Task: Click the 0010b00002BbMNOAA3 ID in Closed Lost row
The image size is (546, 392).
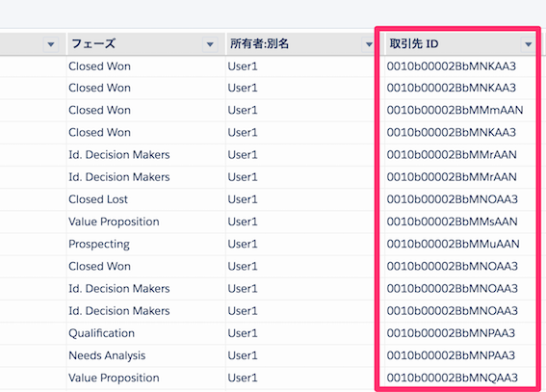Action: [x=453, y=199]
